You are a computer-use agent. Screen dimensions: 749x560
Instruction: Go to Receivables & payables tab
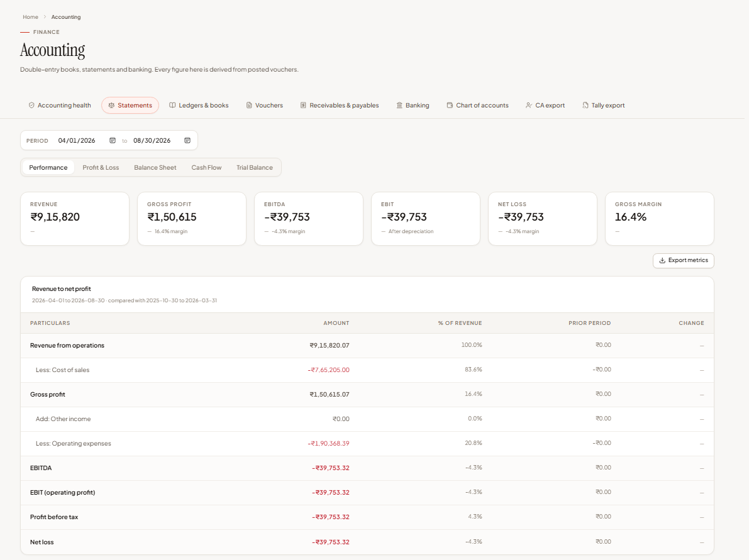point(340,105)
